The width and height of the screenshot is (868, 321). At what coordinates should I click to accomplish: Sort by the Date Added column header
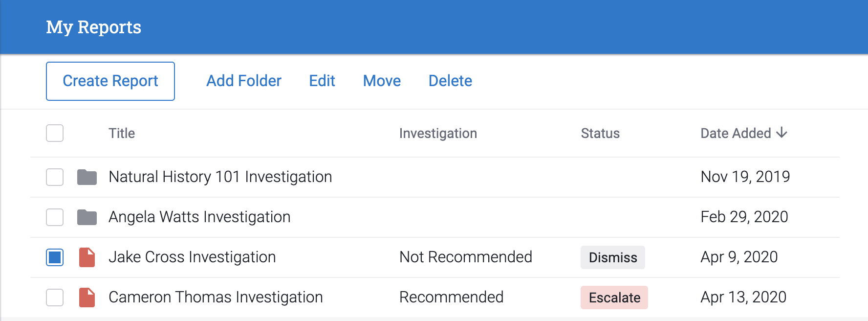click(744, 133)
